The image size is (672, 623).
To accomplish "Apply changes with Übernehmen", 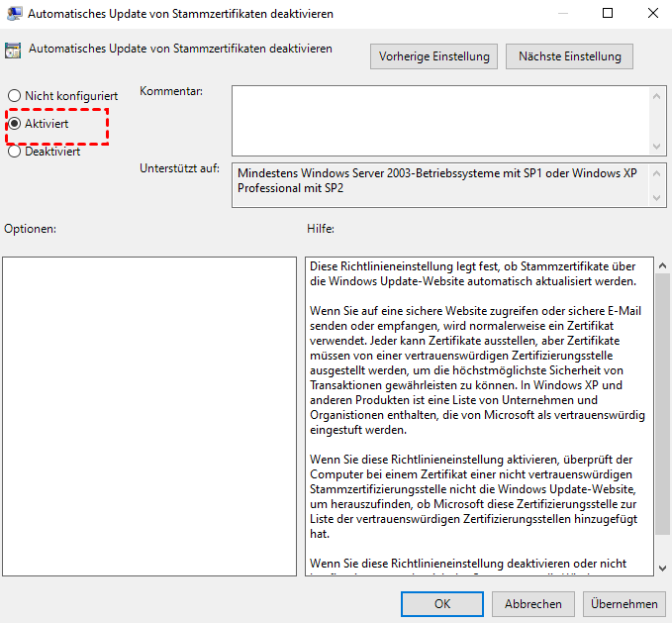I will tap(624, 604).
